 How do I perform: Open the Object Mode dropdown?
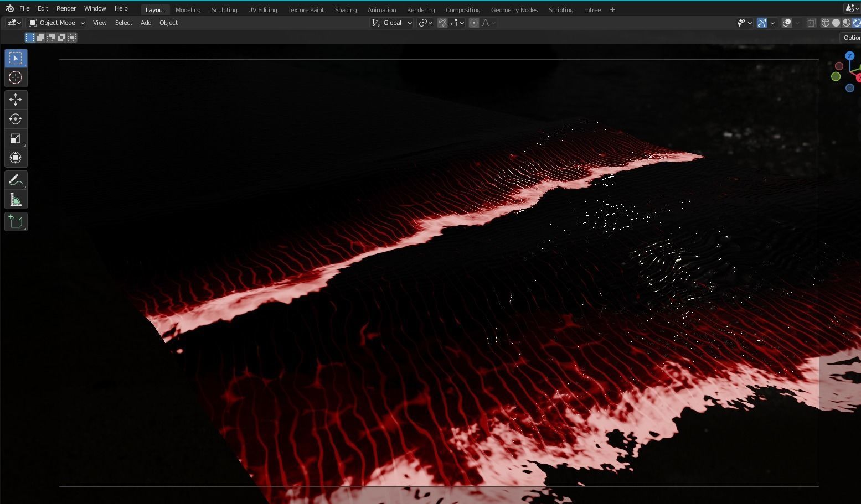tap(56, 23)
